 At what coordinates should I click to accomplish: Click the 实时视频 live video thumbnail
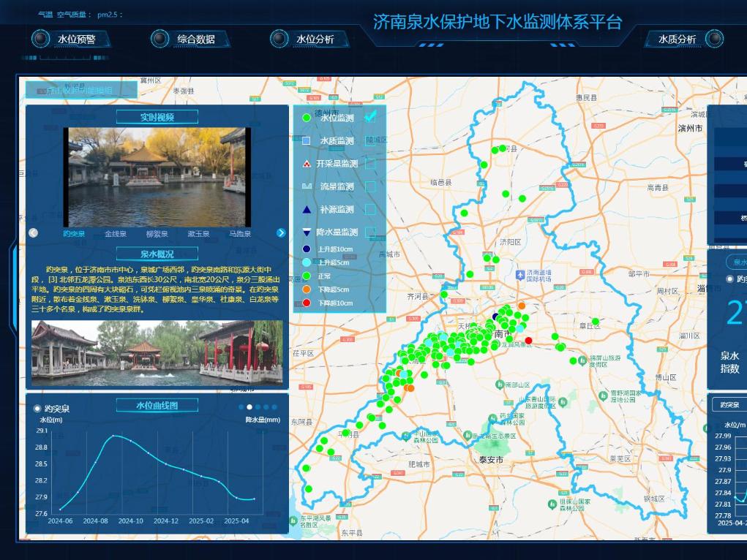157,177
